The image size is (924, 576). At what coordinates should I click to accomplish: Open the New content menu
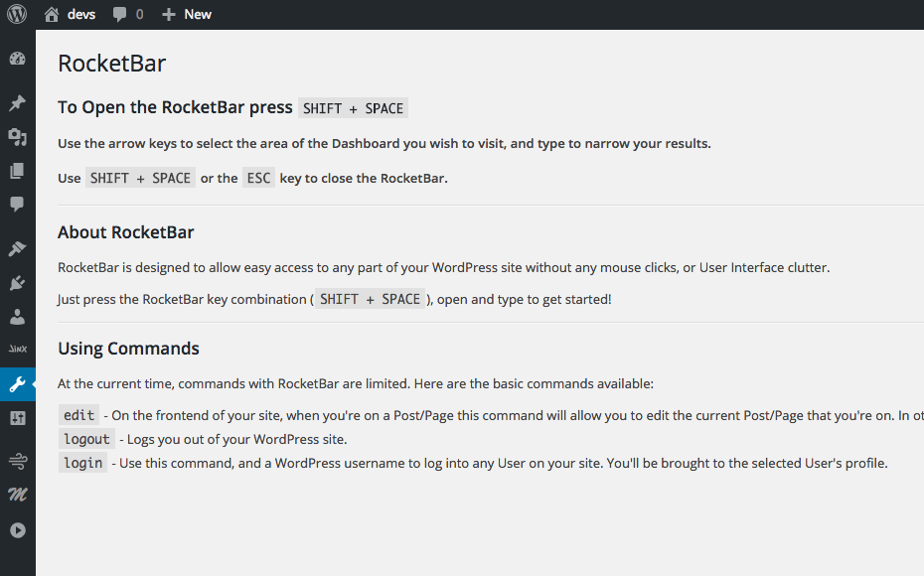point(187,14)
